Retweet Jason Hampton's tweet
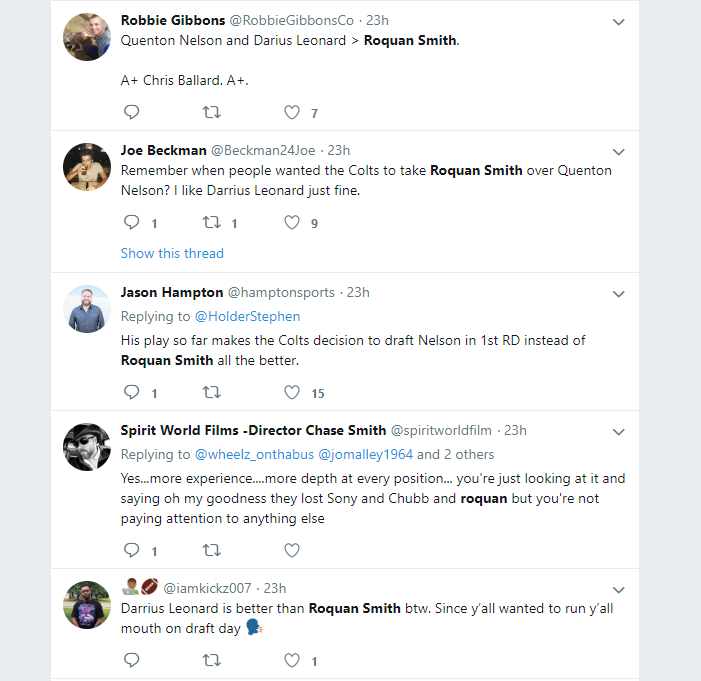The width and height of the screenshot is (701, 681). (x=212, y=392)
